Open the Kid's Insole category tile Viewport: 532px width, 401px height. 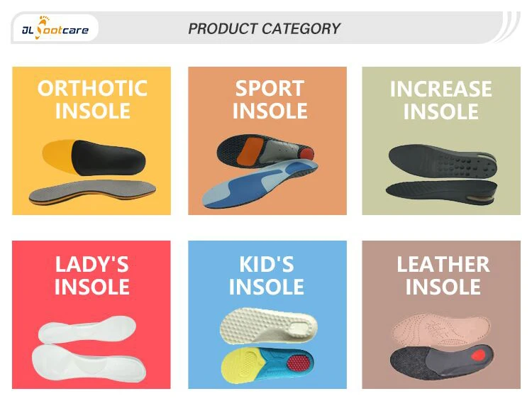pyautogui.click(x=267, y=314)
